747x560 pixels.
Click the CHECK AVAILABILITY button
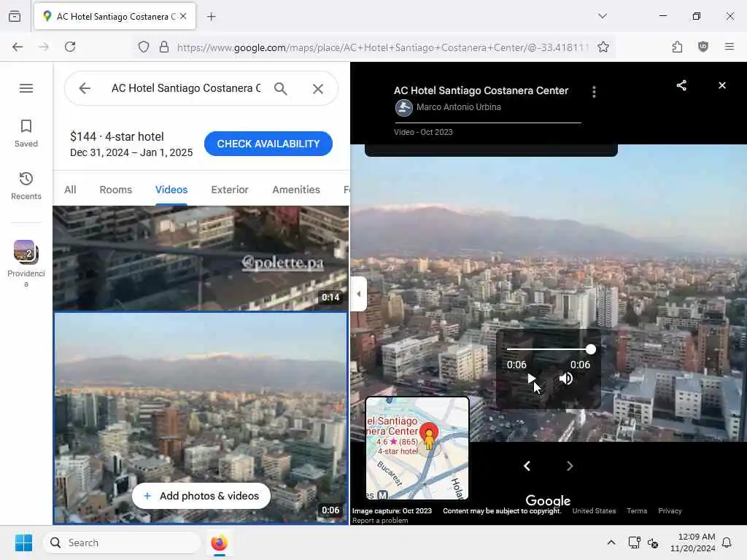coord(268,144)
